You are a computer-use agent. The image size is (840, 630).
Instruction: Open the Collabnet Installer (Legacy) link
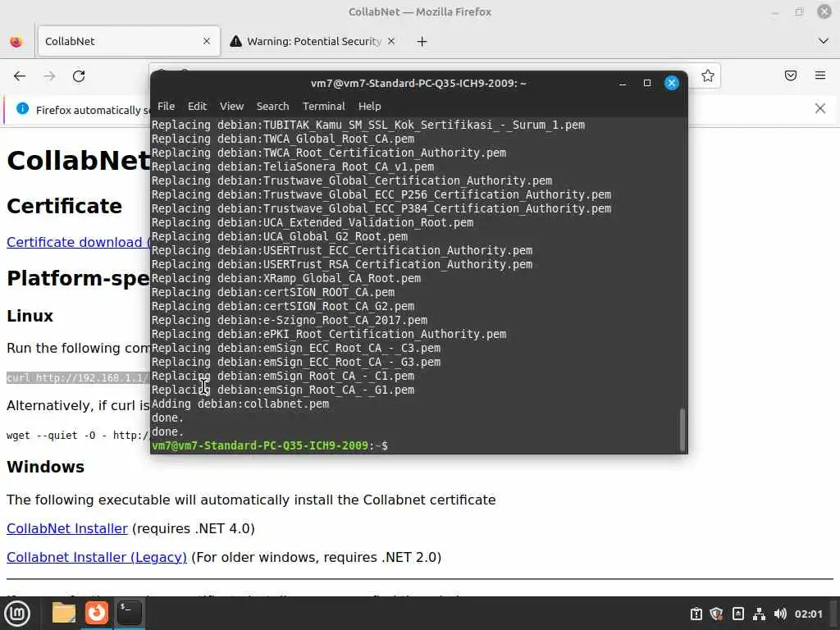click(97, 558)
